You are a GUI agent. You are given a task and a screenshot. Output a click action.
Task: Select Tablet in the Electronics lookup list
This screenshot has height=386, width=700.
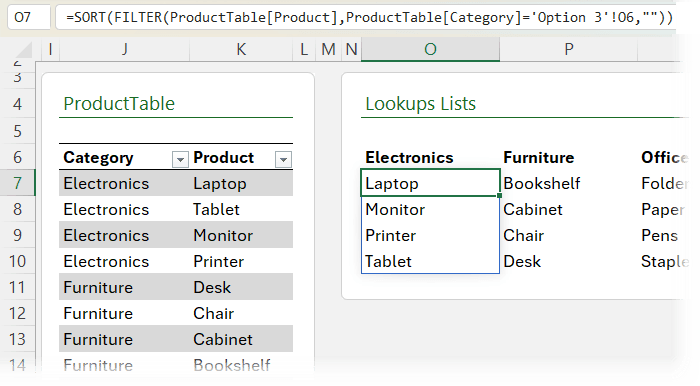430,261
